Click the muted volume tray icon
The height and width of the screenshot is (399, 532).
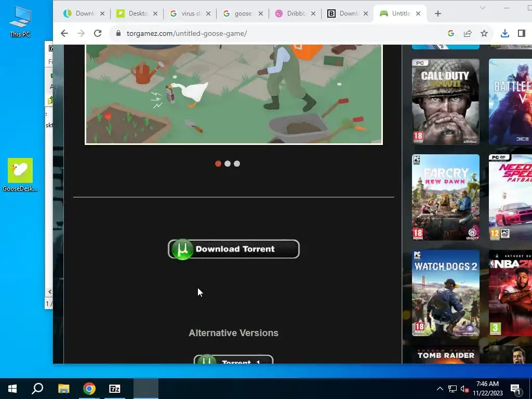pos(464,389)
